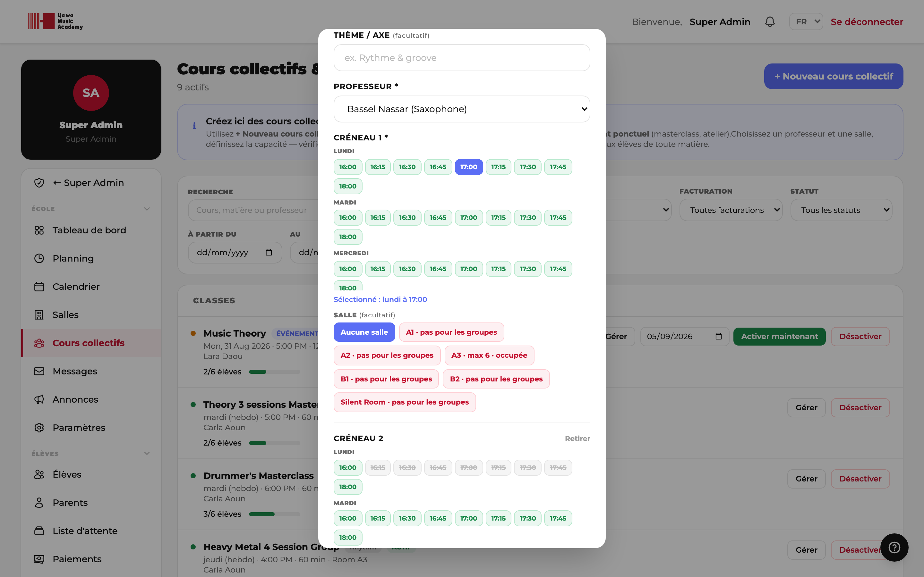The width and height of the screenshot is (924, 577).
Task: Open the help question mark button
Action: coord(894,547)
